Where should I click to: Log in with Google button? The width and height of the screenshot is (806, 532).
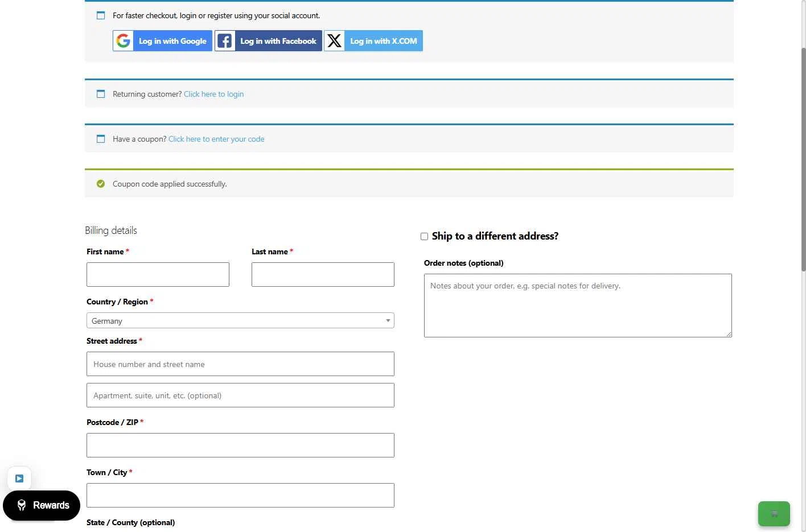[162, 41]
